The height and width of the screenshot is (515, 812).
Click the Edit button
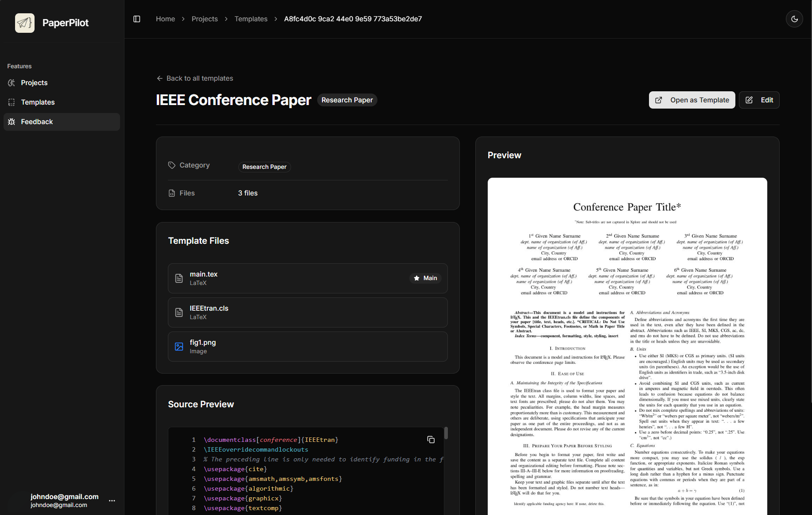tap(759, 100)
